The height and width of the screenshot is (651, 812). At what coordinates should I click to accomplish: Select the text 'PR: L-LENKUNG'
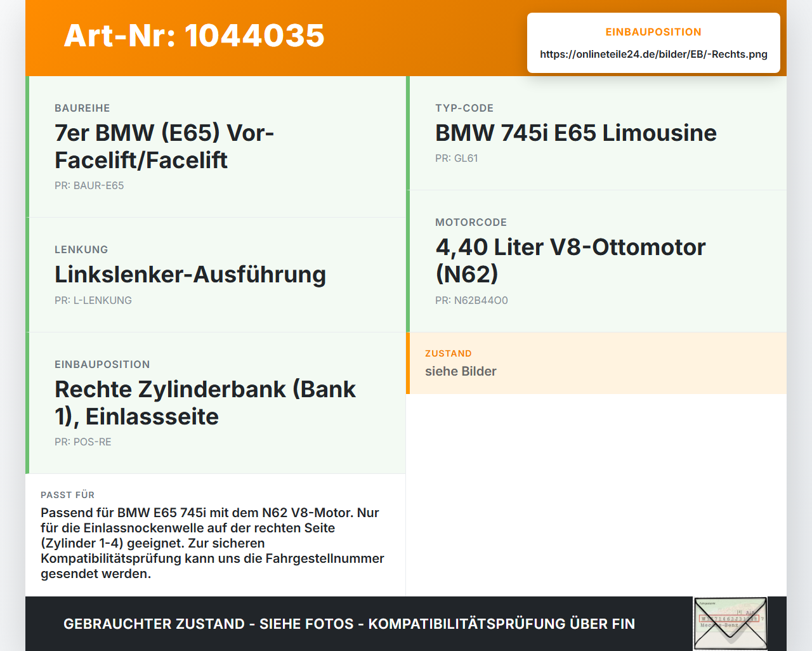(93, 301)
